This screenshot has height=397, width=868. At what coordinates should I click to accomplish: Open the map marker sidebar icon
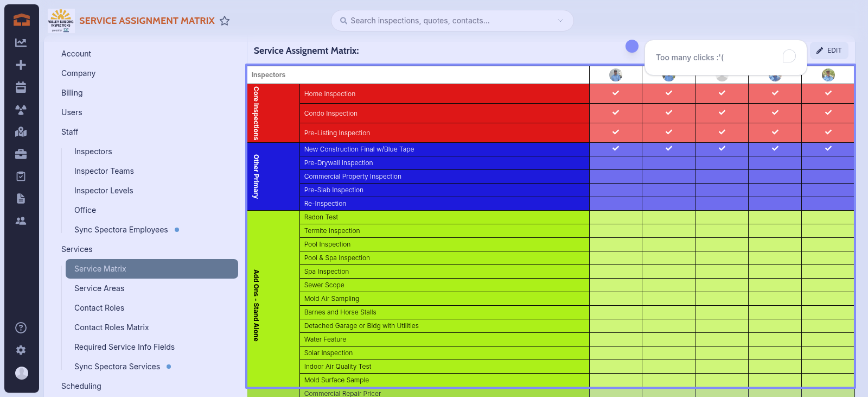21,132
